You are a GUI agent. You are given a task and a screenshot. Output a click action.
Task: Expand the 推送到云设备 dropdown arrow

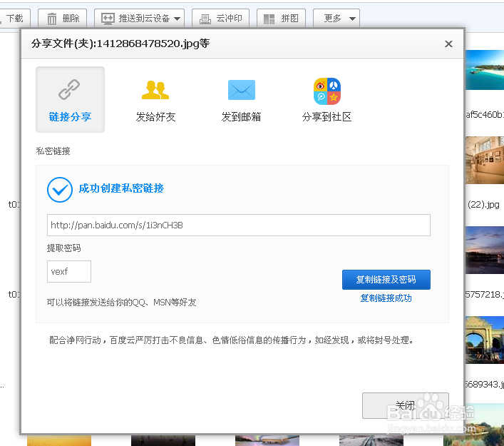177,19
